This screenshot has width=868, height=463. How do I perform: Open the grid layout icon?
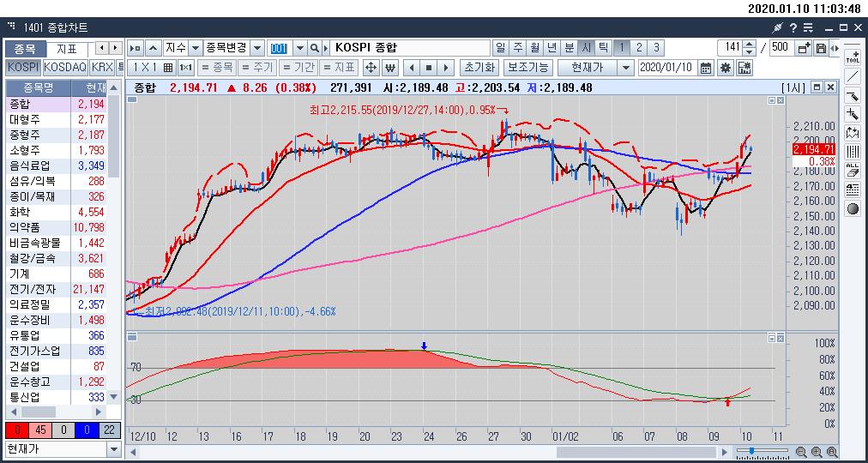point(168,68)
